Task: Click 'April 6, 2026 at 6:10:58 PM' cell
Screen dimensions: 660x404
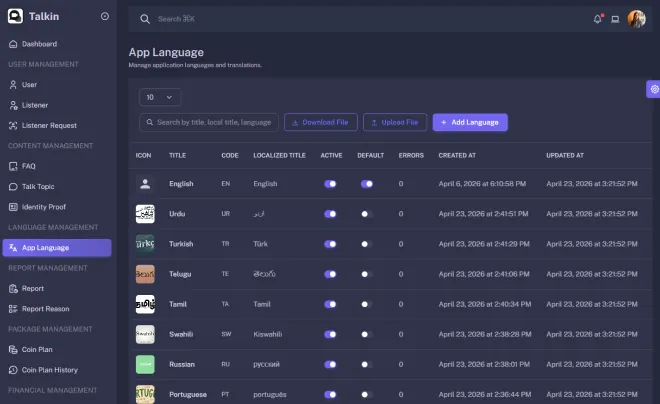Action: 482,184
